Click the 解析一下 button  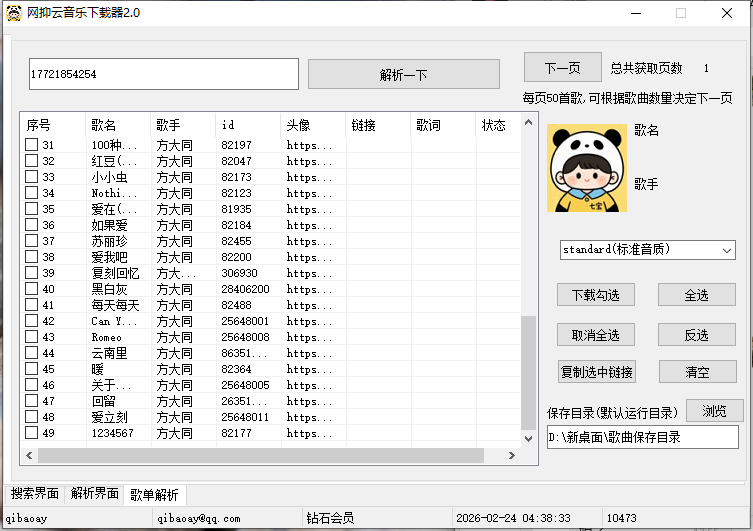(403, 74)
